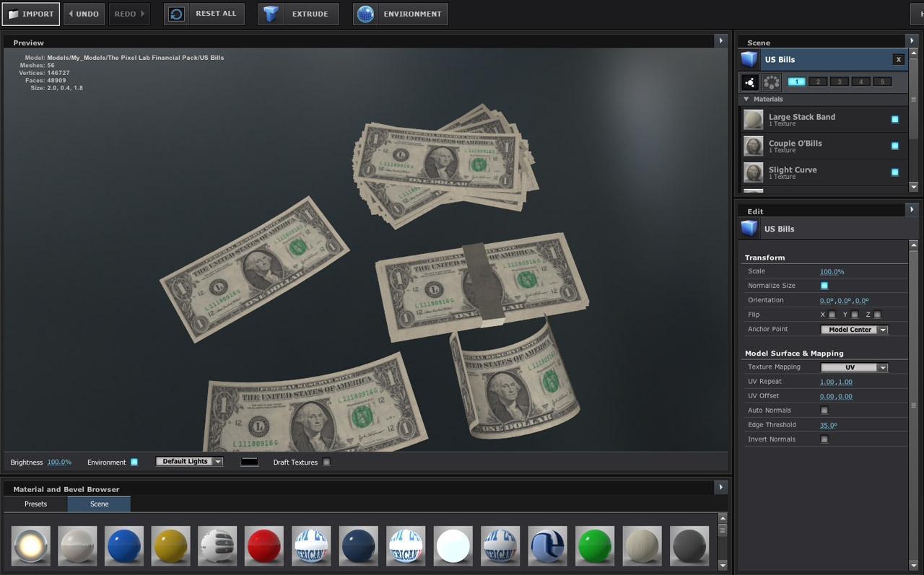The height and width of the screenshot is (575, 924).
Task: Select group number 3
Action: click(840, 82)
